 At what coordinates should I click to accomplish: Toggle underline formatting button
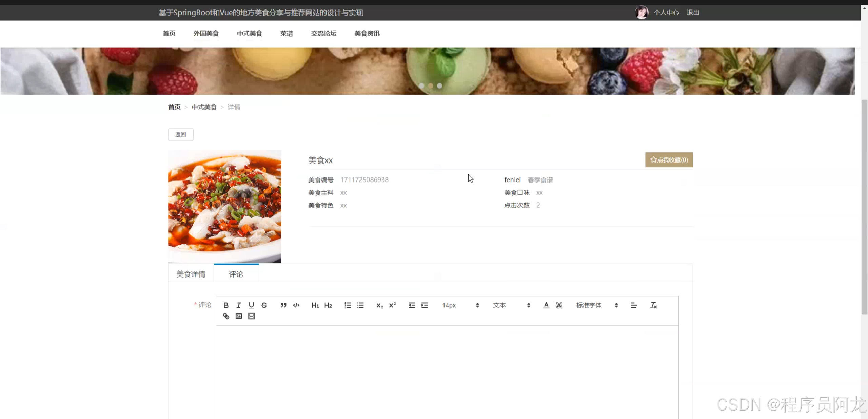coord(251,305)
